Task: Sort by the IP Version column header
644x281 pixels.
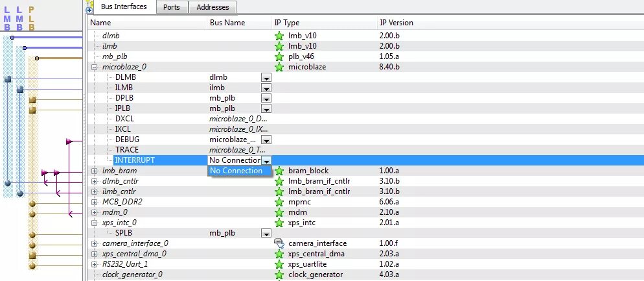Action: (x=510, y=23)
